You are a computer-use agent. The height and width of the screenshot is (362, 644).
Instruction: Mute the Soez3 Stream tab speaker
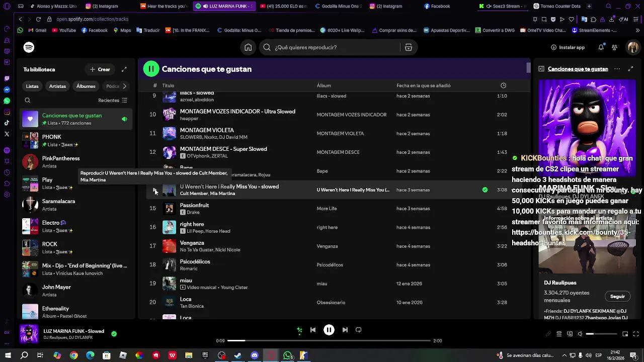pyautogui.click(x=489, y=7)
